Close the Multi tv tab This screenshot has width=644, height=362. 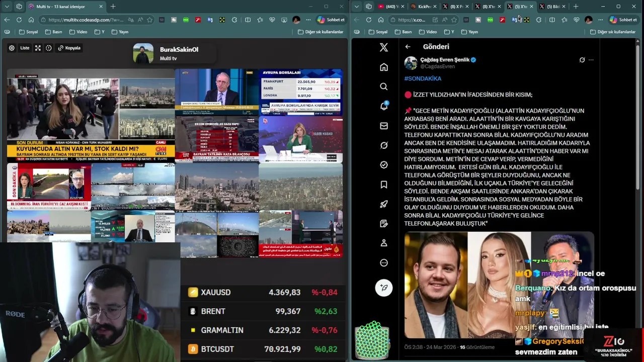tap(101, 7)
